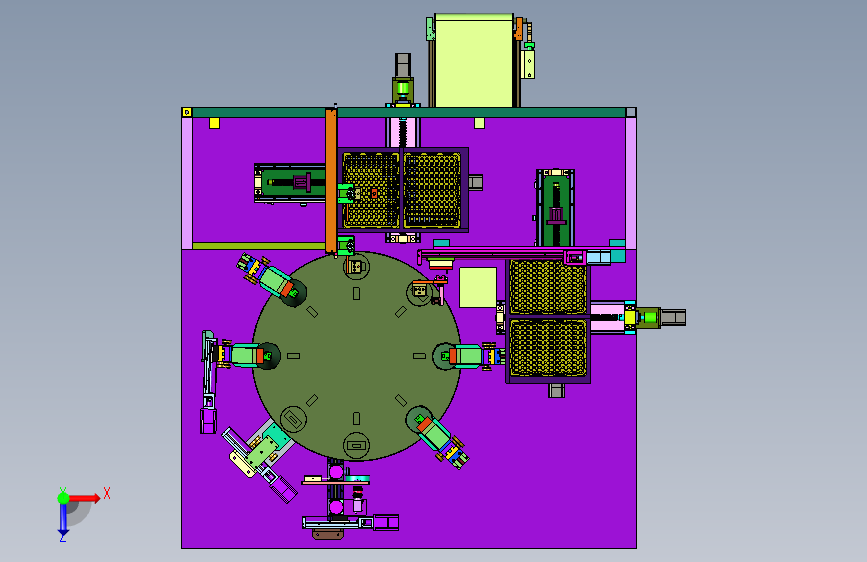Select the orange vertical beam

(331, 181)
